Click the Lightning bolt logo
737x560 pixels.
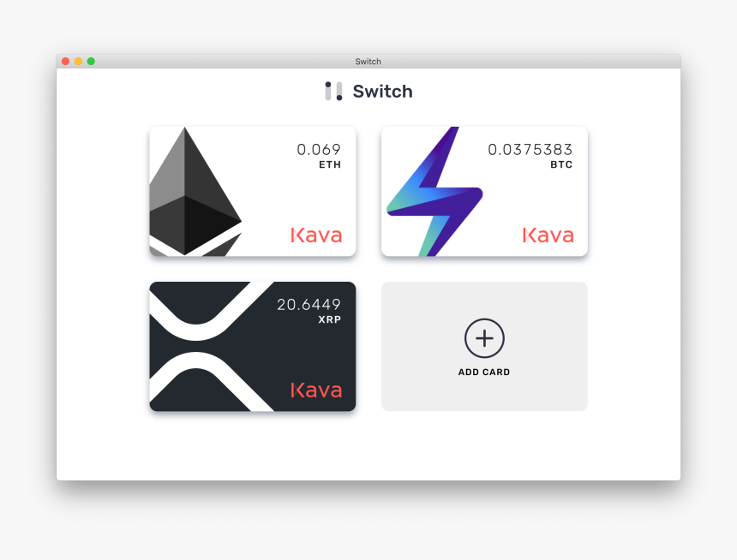tap(434, 192)
